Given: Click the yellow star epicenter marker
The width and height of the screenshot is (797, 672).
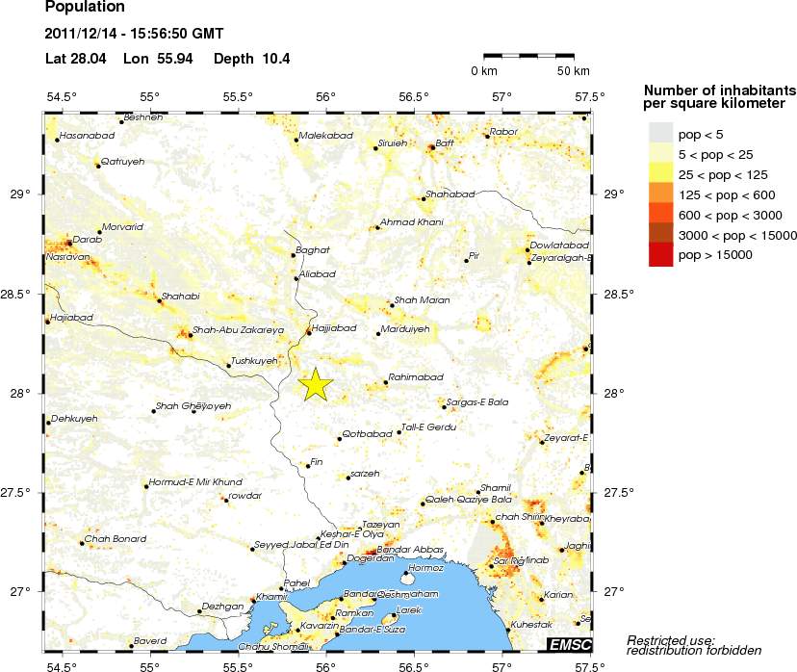Looking at the screenshot, I should coord(316,384).
